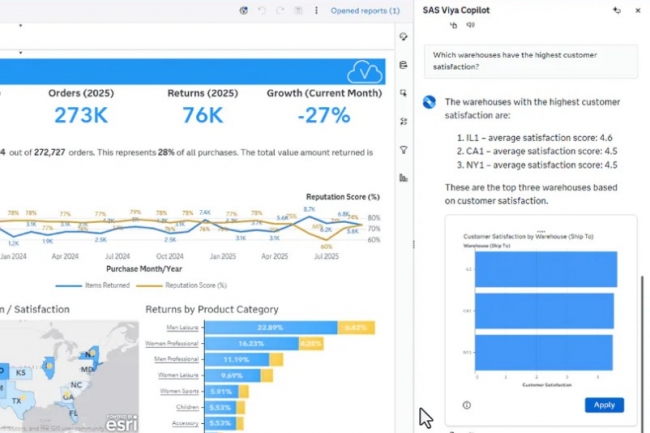Open the filter funnel pane icon

click(x=403, y=150)
